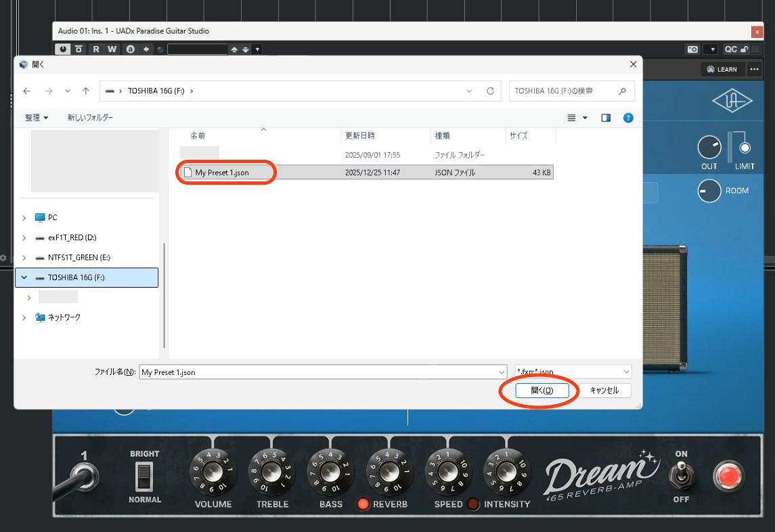The image size is (775, 532).
Task: Select TOSHIBA 16G (F:) in the navigation pane
Action: click(x=75, y=278)
